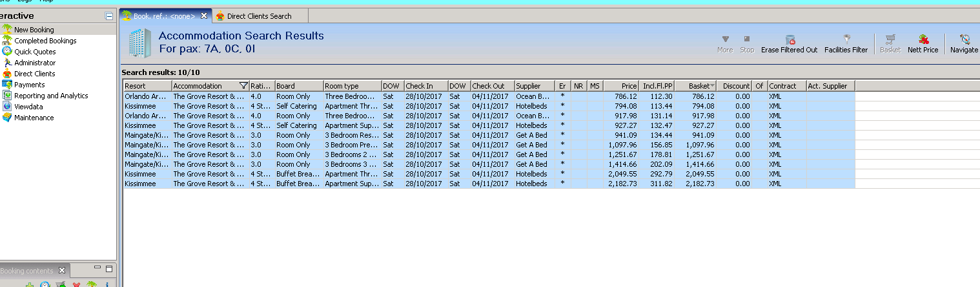
Task: Toggle the sort arrow on the Basket column
Action: pos(712,86)
